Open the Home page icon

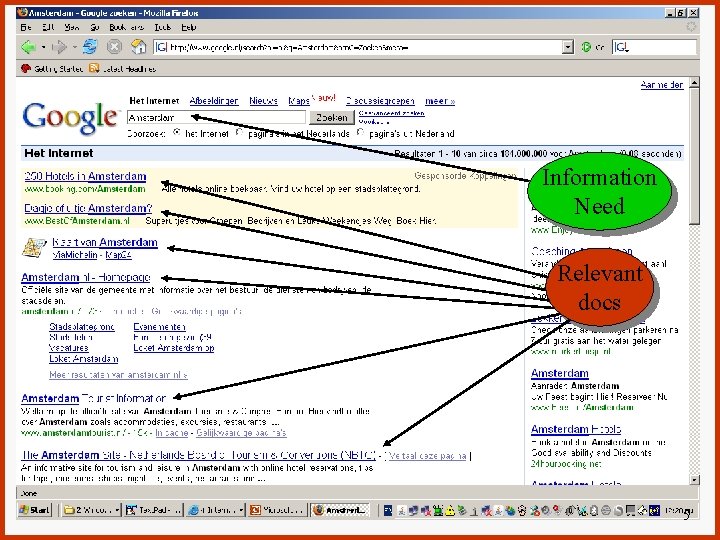coord(139,46)
